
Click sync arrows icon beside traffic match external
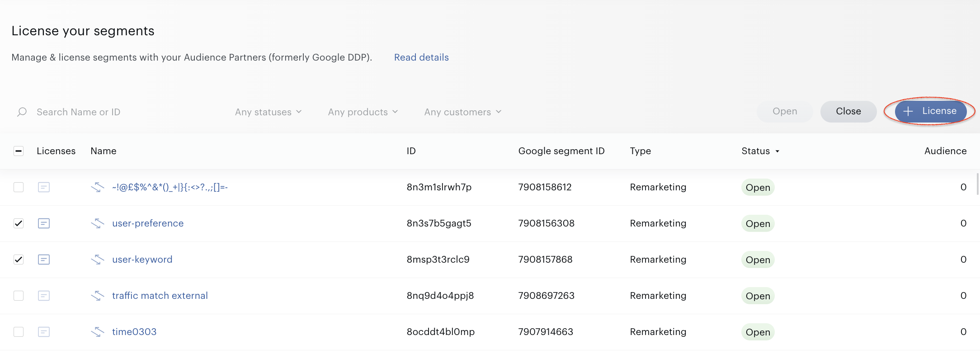[x=98, y=296]
